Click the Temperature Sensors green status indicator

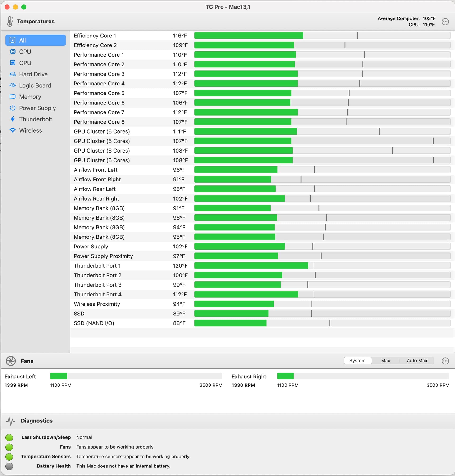pos(9,457)
